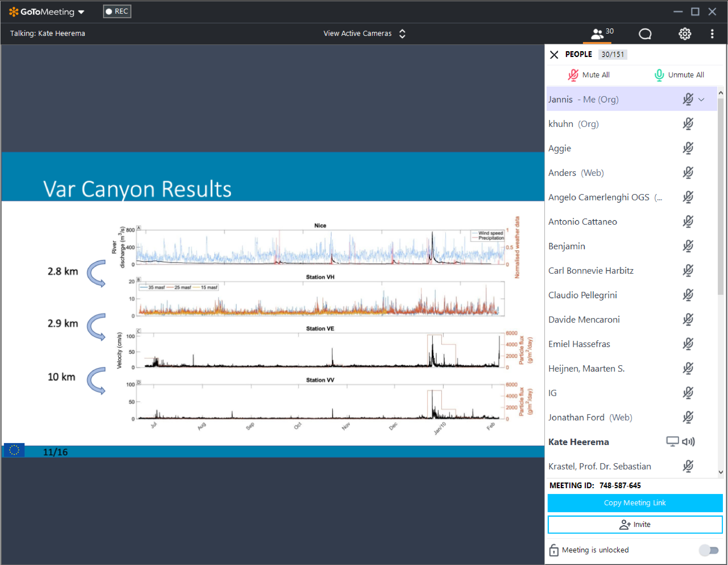Click Claudio Pellegrini's muted mic icon
The width and height of the screenshot is (728, 565).
[x=688, y=295]
